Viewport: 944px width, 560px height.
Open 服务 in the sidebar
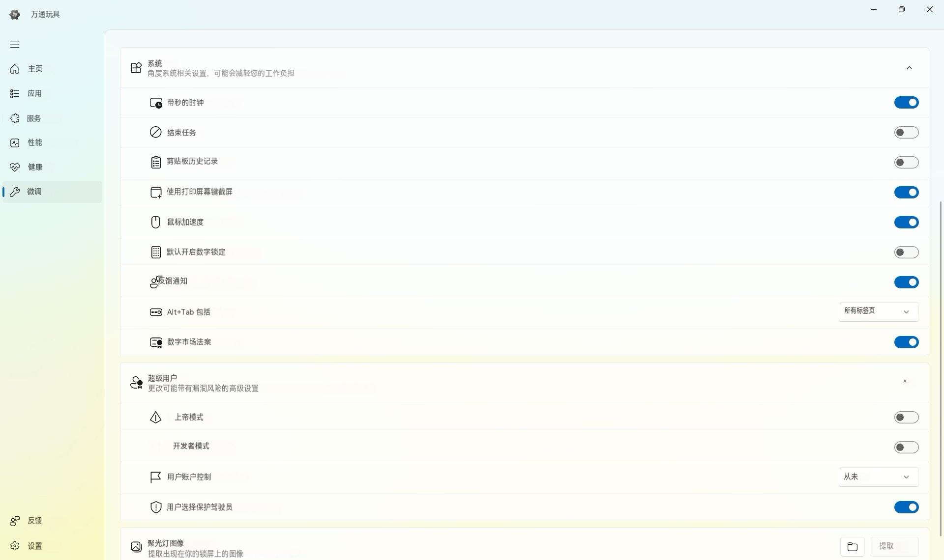pyautogui.click(x=33, y=118)
